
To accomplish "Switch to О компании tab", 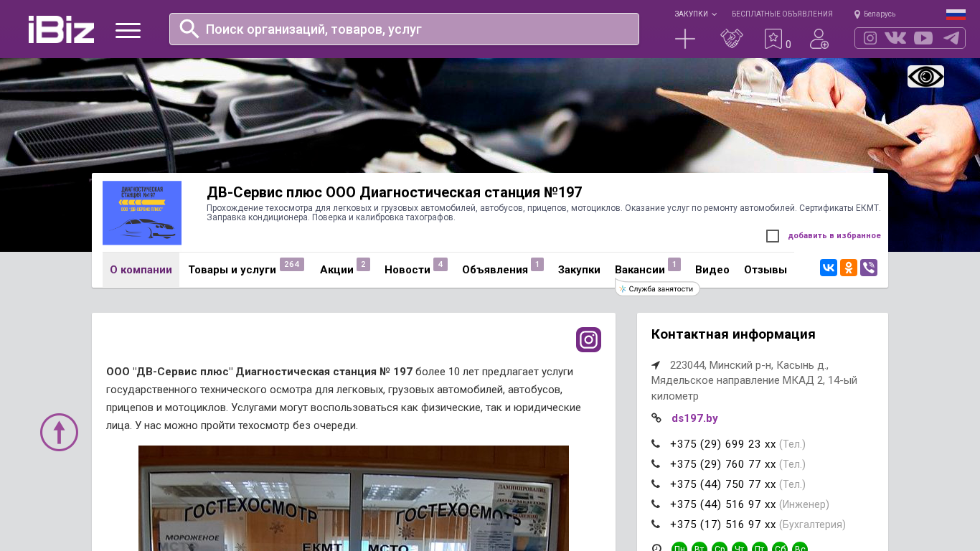I will click(141, 270).
